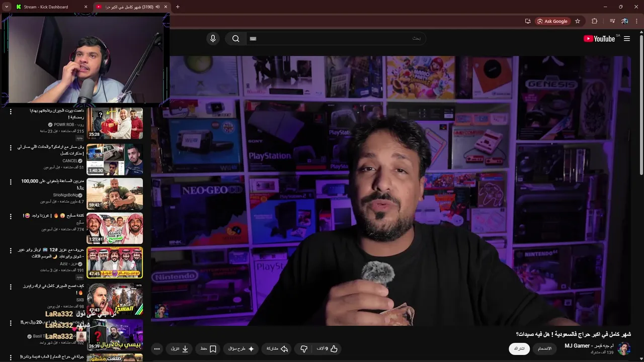Screen dimensions: 644x362
Task: Open options menu for SXB video
Action: click(x=11, y=287)
